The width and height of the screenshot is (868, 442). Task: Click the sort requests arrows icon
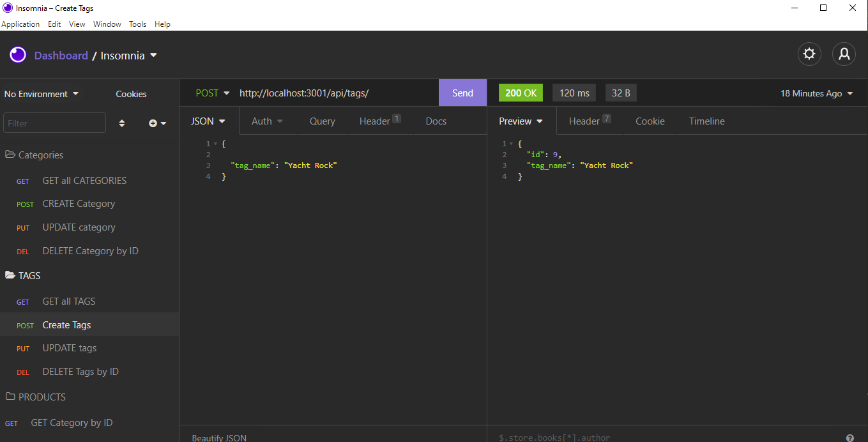pyautogui.click(x=122, y=123)
